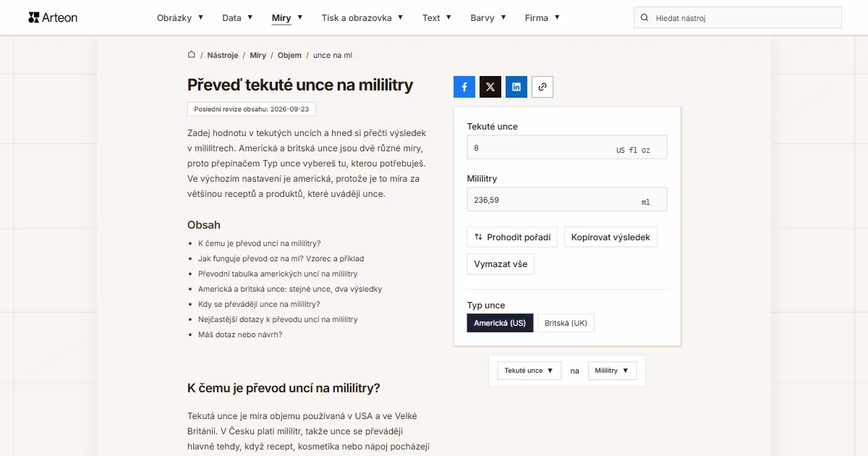Click the 'Převeď tekuté unce na mililitry' heading
Viewport: 868px width, 456px height.
tap(300, 85)
